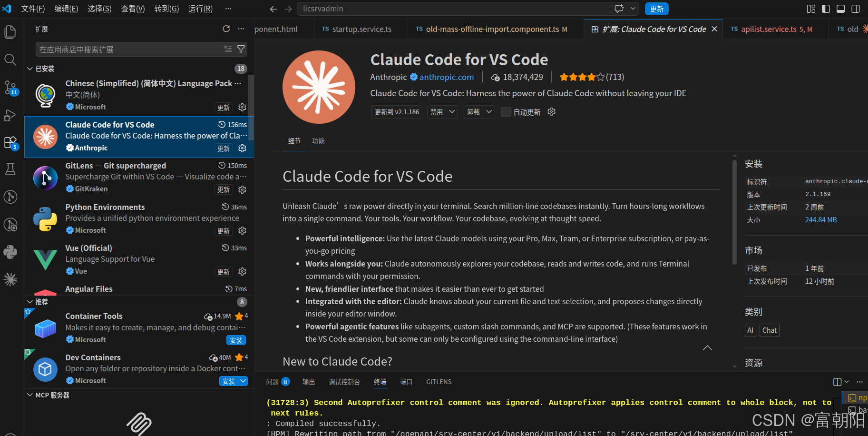Screen dimensions: 868x436
Task: Go back with the navigation arrow
Action: 273,9
